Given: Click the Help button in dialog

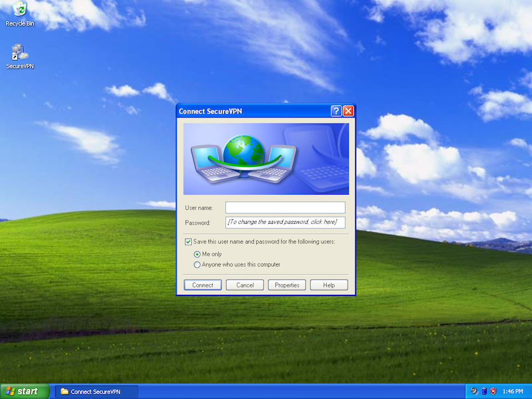Looking at the screenshot, I should click(329, 285).
